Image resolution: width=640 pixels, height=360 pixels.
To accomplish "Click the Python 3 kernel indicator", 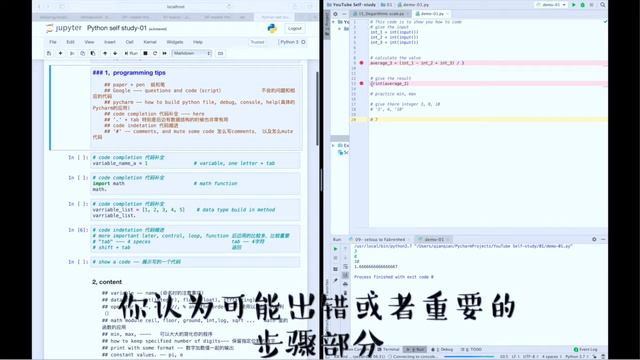I will [291, 42].
